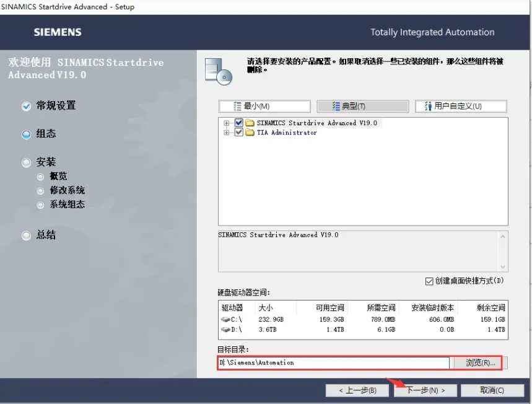Toggle the 创建桌面快捷方式(D) checkbox
532x404 pixels.
429,281
